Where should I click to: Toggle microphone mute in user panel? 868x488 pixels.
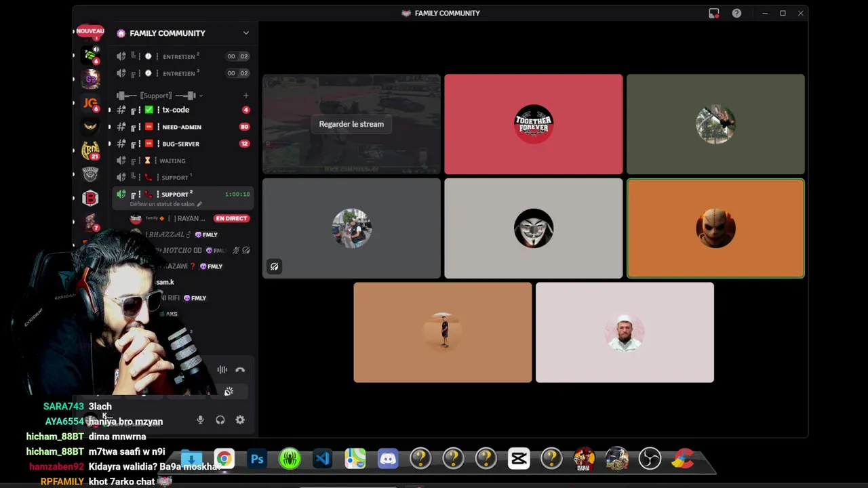200,420
